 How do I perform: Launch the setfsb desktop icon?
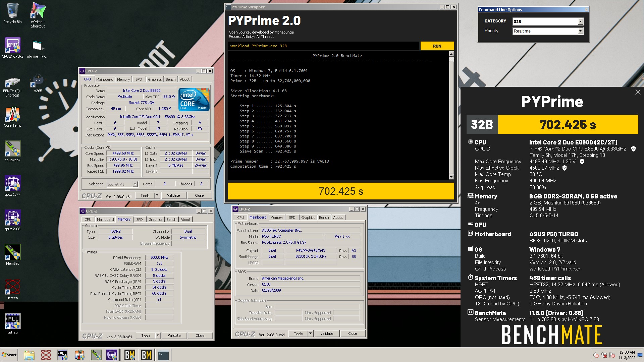tap(12, 324)
